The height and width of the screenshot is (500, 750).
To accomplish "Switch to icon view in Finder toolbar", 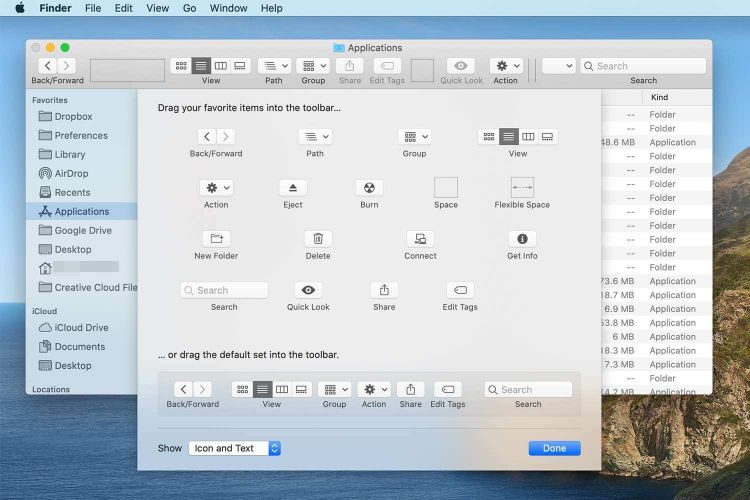I will [181, 66].
